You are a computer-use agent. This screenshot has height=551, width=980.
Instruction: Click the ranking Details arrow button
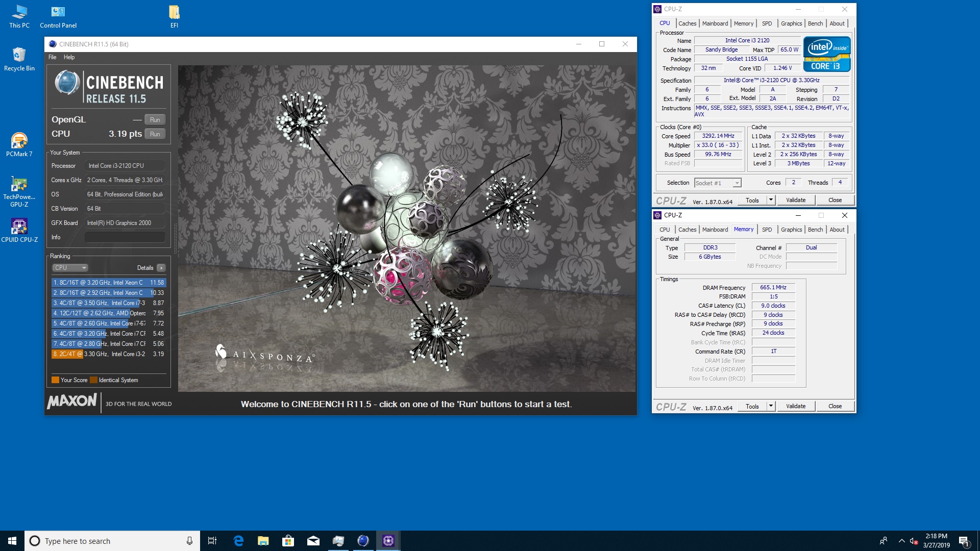(161, 268)
